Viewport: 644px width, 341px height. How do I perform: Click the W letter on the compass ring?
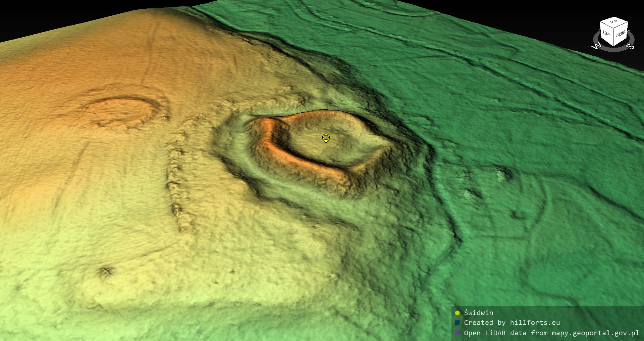pos(596,46)
